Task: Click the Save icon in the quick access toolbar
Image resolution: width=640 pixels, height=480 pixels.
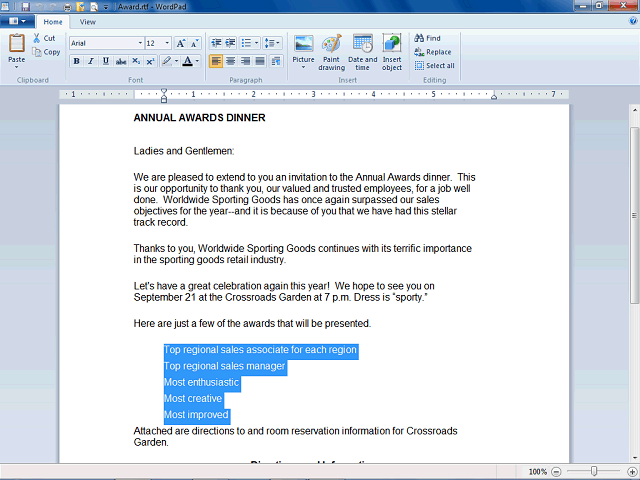Action: pos(26,6)
